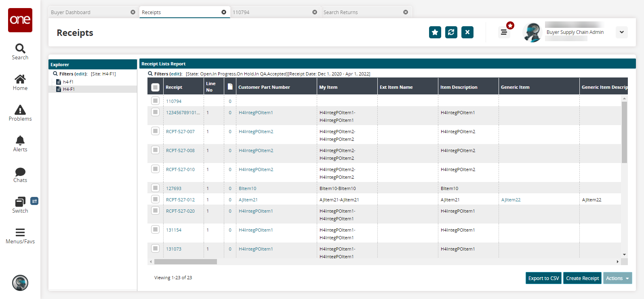The width and height of the screenshot is (644, 299).
Task: Open the Menus/Favs hamburger icon
Action: point(20,232)
